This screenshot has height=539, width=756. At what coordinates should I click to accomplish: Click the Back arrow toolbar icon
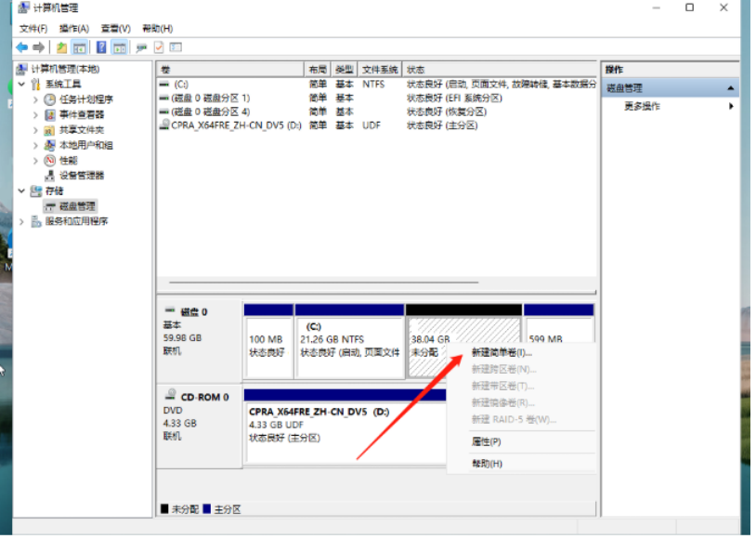click(x=21, y=47)
